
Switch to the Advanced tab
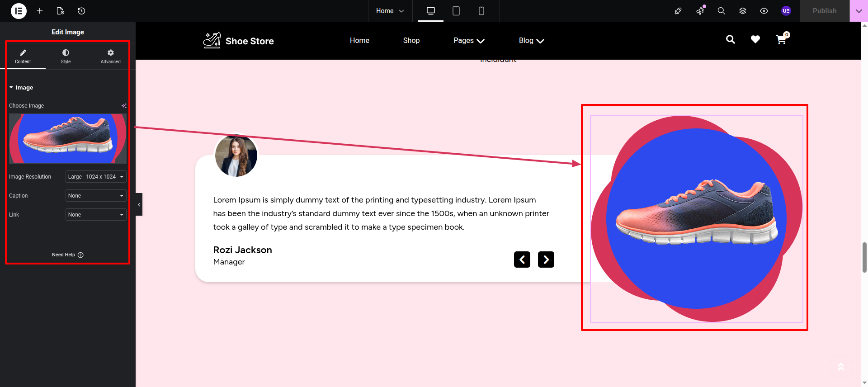(110, 56)
